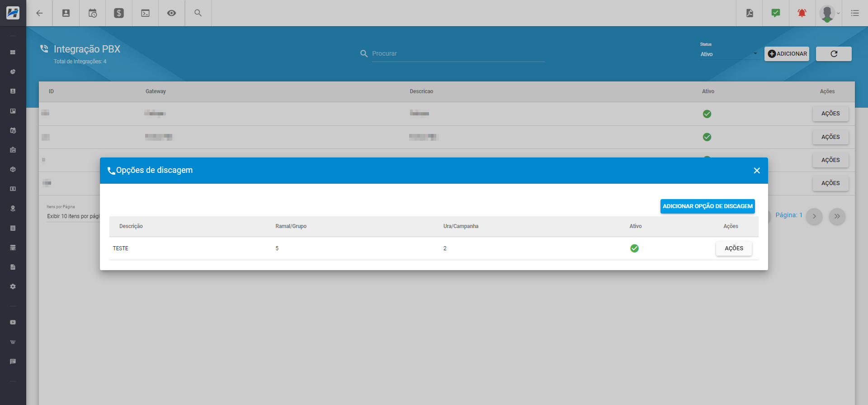868x405 pixels.
Task: Toggle active status of first integration row
Action: [x=707, y=114]
